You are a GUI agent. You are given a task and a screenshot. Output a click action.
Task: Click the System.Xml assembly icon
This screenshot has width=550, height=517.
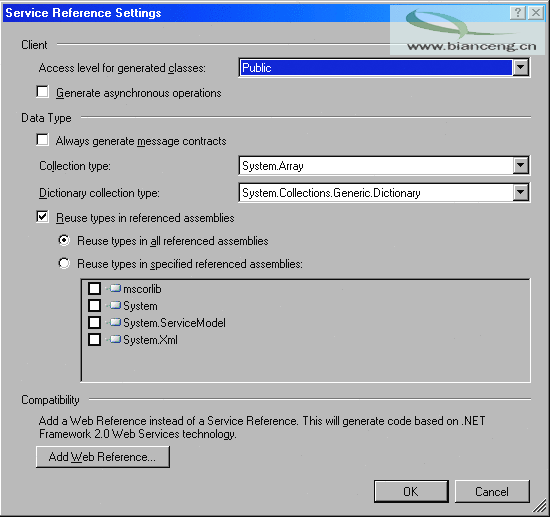click(115, 339)
